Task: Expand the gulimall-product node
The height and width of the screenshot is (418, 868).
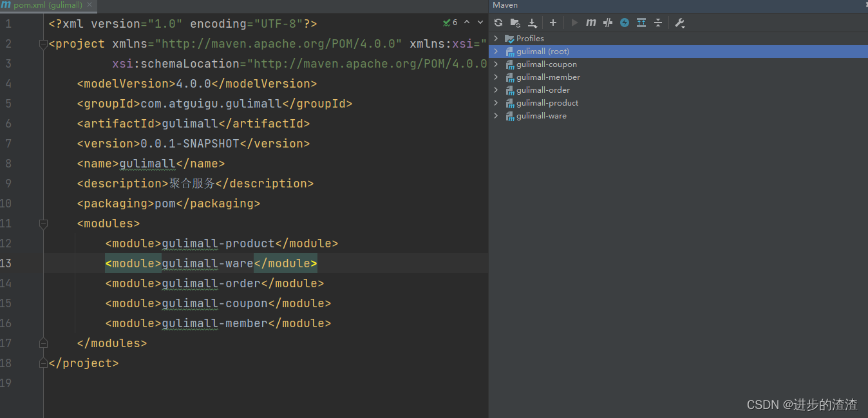Action: click(496, 103)
